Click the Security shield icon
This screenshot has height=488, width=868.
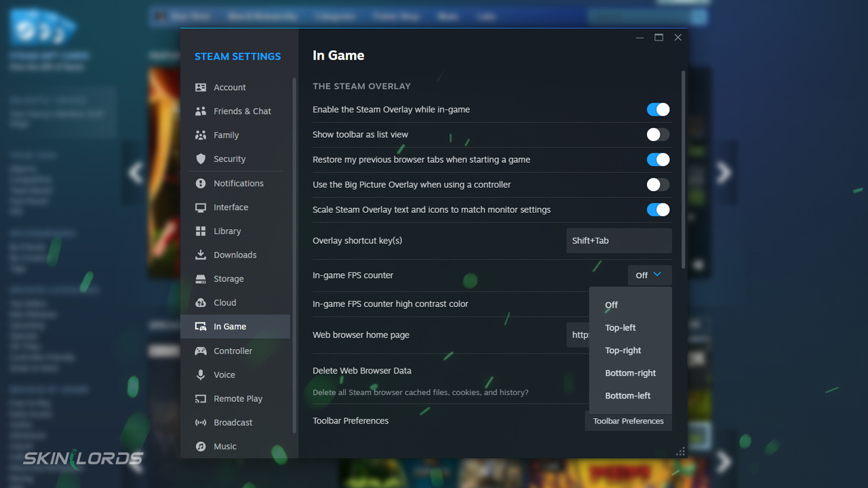[x=201, y=159]
